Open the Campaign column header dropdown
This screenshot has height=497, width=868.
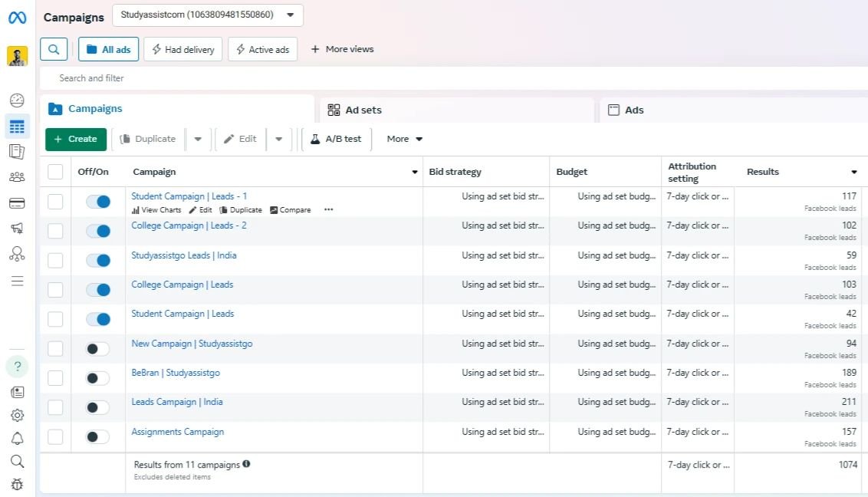[x=415, y=172]
